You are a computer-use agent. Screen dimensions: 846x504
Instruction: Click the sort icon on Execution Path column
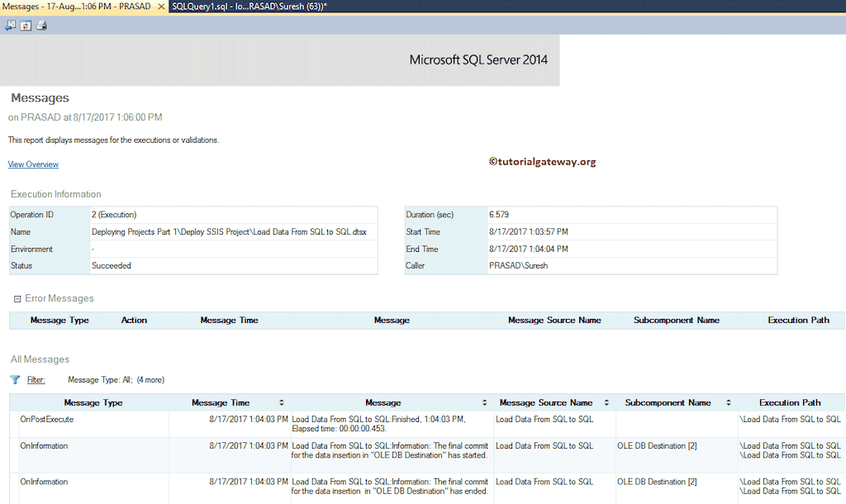pyautogui.click(x=839, y=402)
